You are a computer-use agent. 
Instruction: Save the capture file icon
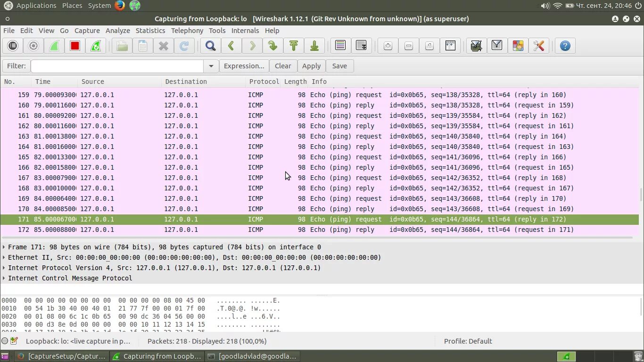[143, 46]
